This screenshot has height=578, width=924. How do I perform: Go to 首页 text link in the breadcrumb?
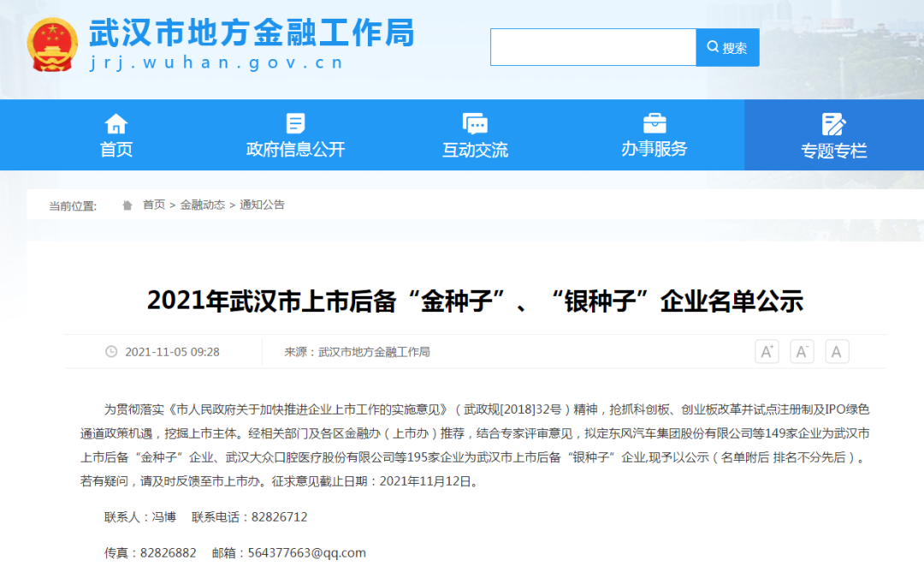coord(154,206)
